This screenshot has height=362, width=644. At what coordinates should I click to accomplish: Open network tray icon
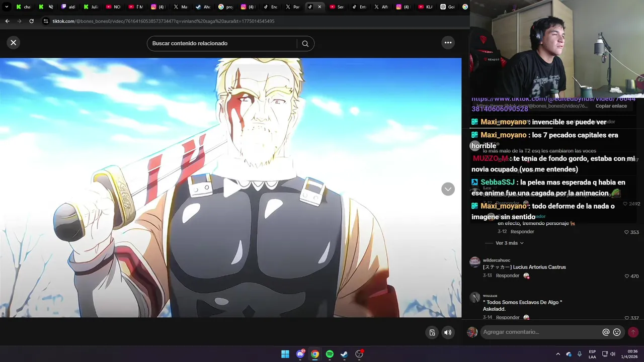[605, 354]
